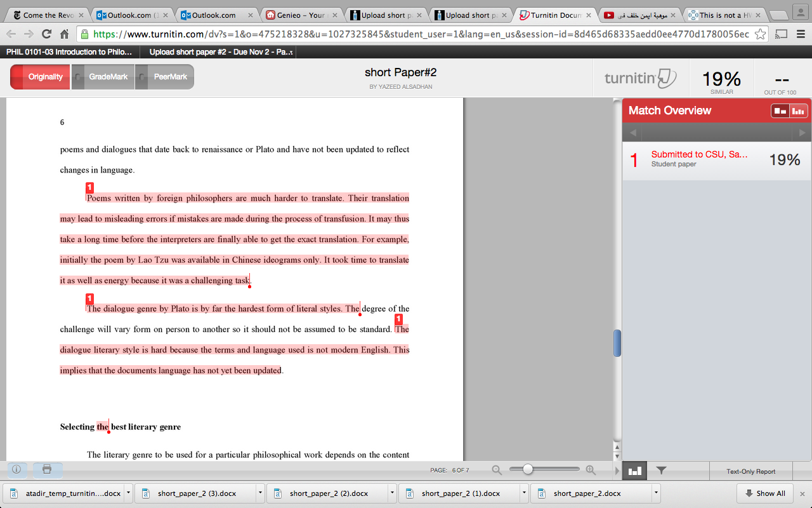Screen dimensions: 812x508
Task: Click 'BY YAZEED ALSADHAN' author text
Action: click(x=401, y=86)
